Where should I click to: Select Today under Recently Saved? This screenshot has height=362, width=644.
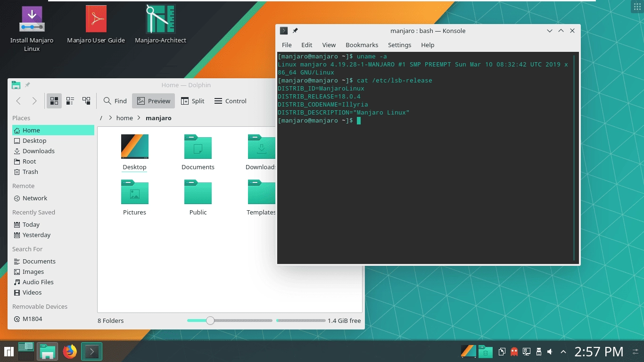[x=53, y=224]
